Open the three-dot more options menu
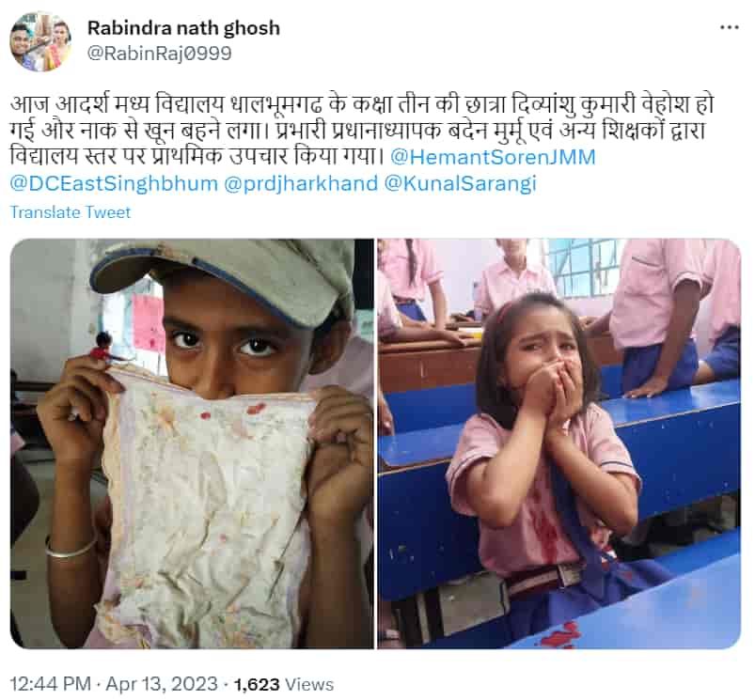755x700 pixels. click(729, 27)
